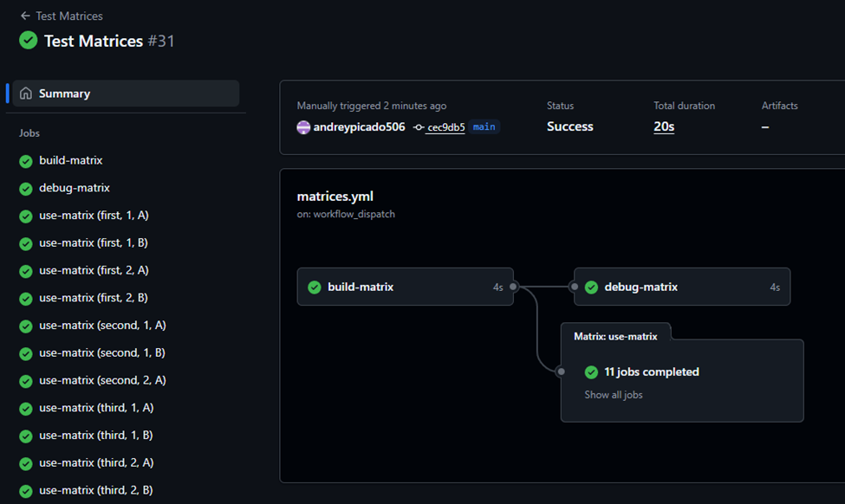Open use-matrix (second, 2, A) job
The image size is (845, 504).
[102, 380]
